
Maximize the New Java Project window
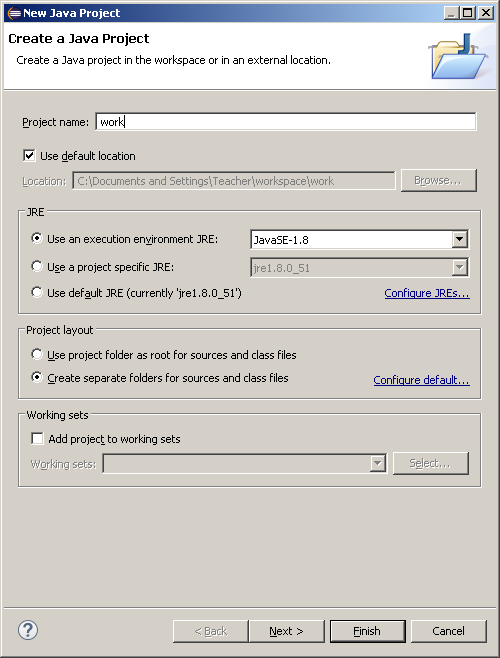468,13
